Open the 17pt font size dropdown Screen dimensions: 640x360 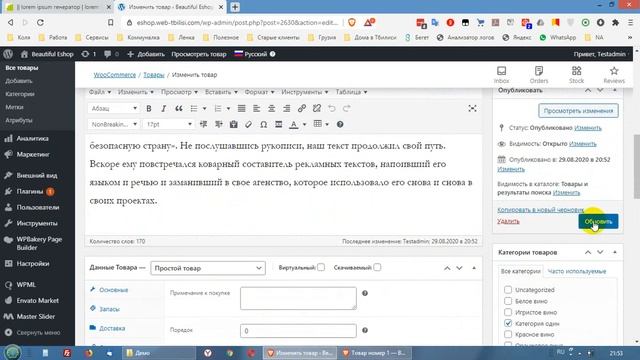[x=169, y=124]
